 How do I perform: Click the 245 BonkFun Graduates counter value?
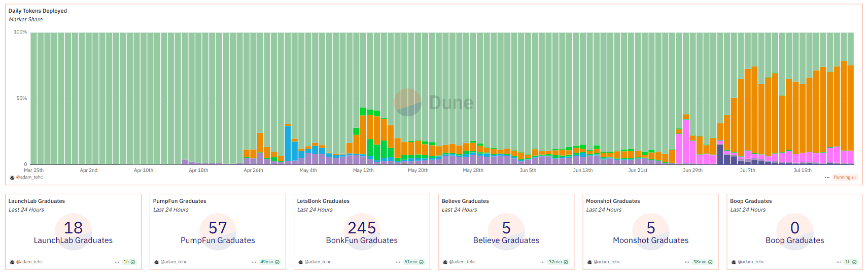pos(362,228)
